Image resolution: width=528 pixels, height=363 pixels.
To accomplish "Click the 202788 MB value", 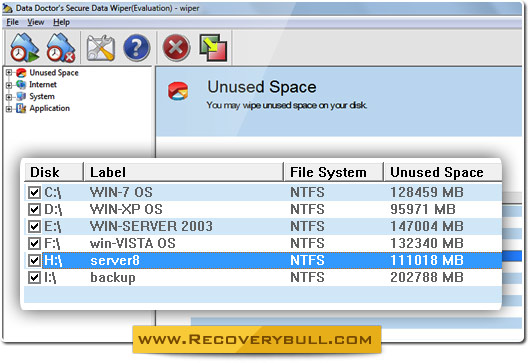I will (427, 277).
